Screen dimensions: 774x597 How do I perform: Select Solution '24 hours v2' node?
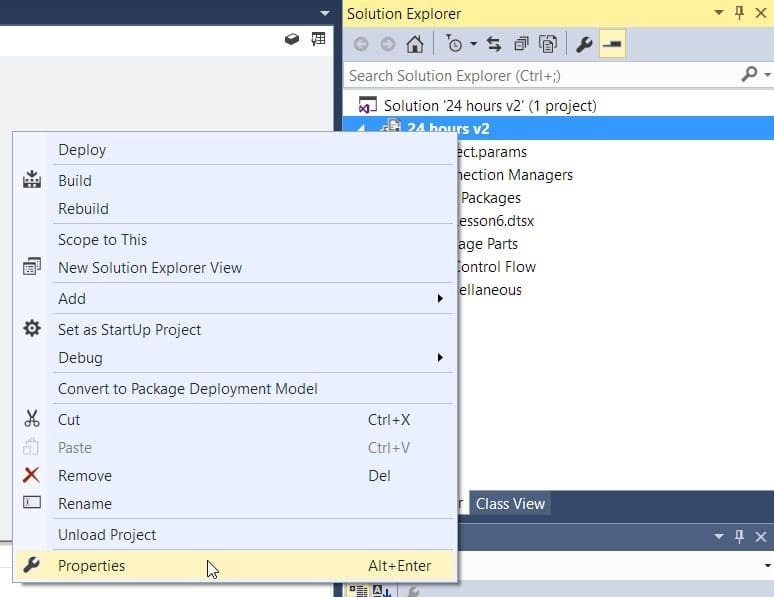[490, 106]
